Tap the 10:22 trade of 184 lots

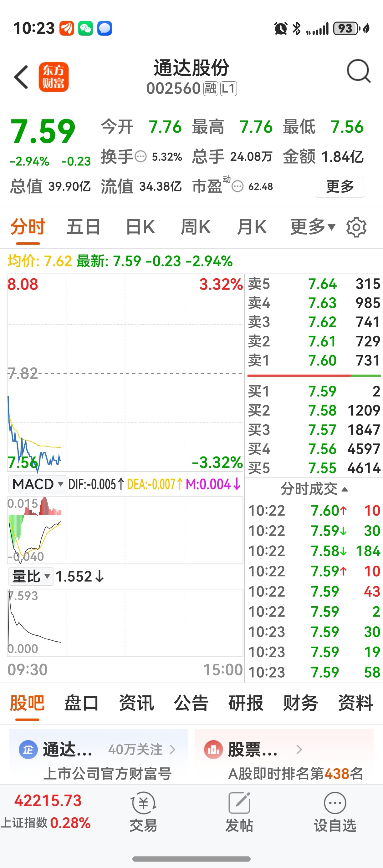[314, 551]
